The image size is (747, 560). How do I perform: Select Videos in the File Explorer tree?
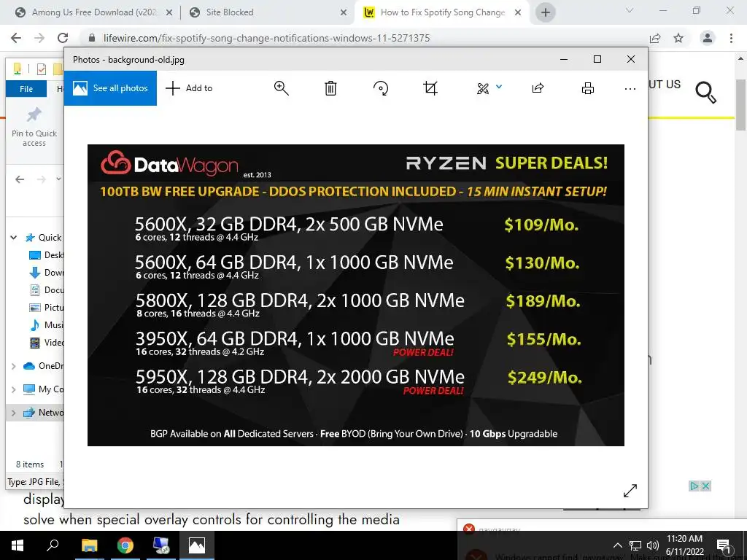click(x=46, y=343)
